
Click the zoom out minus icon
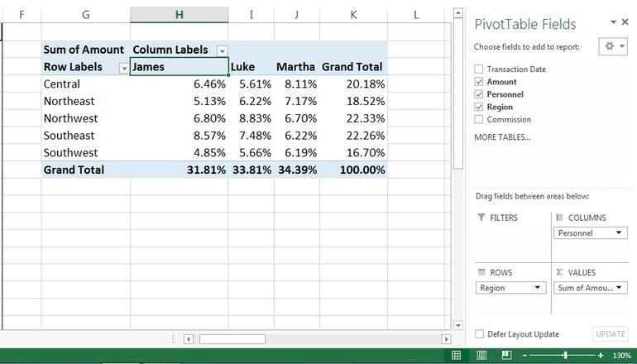pyautogui.click(x=524, y=356)
